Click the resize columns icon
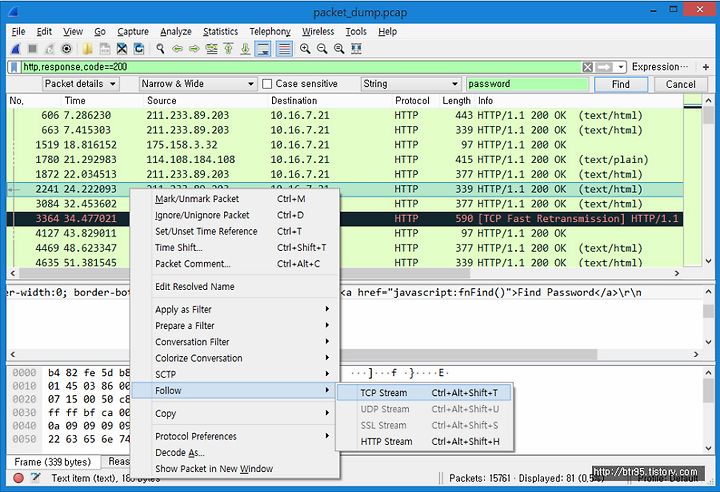 356,49
